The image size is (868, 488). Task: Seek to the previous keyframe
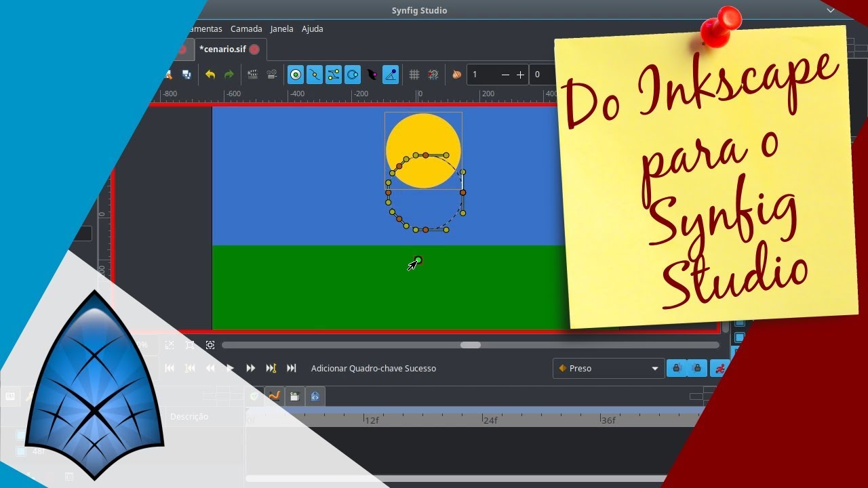pyautogui.click(x=190, y=368)
